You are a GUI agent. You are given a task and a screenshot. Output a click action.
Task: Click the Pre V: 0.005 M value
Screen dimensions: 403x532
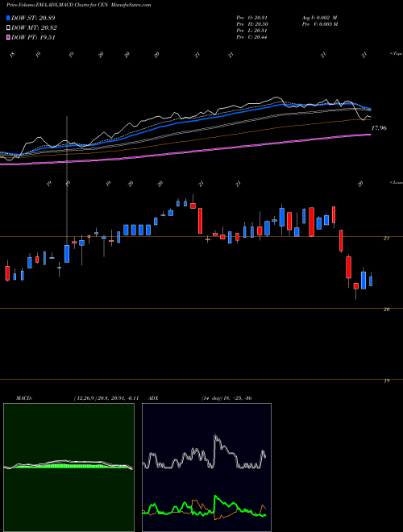(x=321, y=24)
